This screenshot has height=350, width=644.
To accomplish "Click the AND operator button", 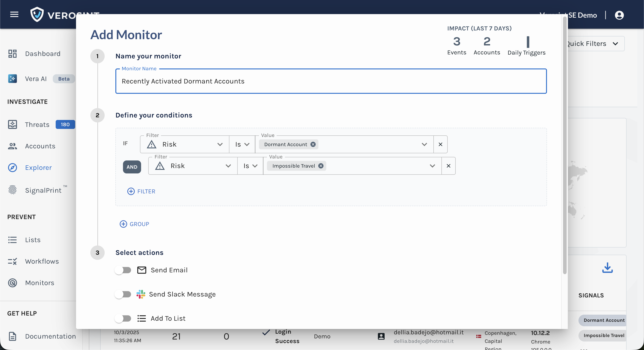I will pyautogui.click(x=132, y=167).
